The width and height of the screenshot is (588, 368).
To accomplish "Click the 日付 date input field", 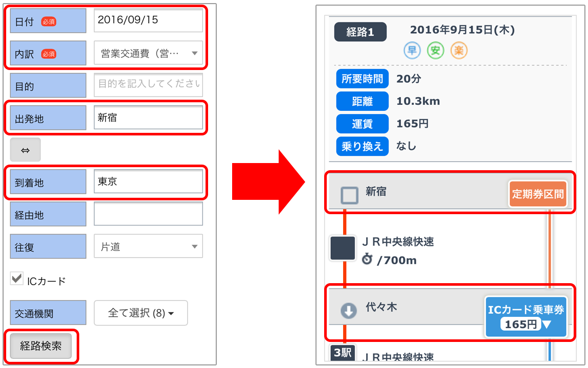I will (148, 20).
